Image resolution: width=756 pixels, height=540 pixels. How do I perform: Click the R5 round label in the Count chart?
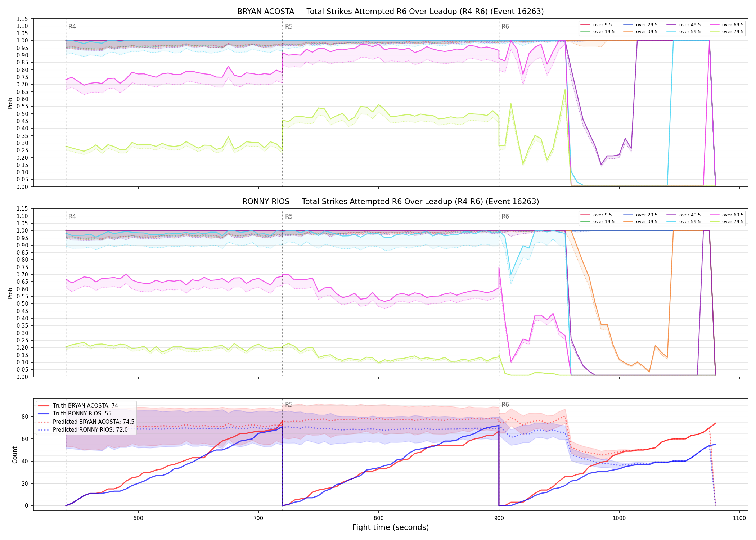point(289,405)
